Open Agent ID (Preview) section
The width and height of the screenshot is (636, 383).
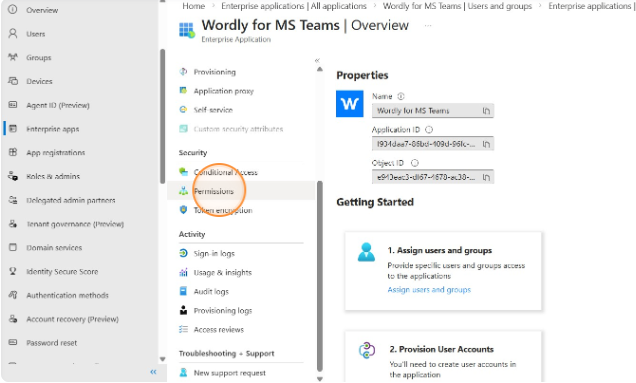click(58, 105)
